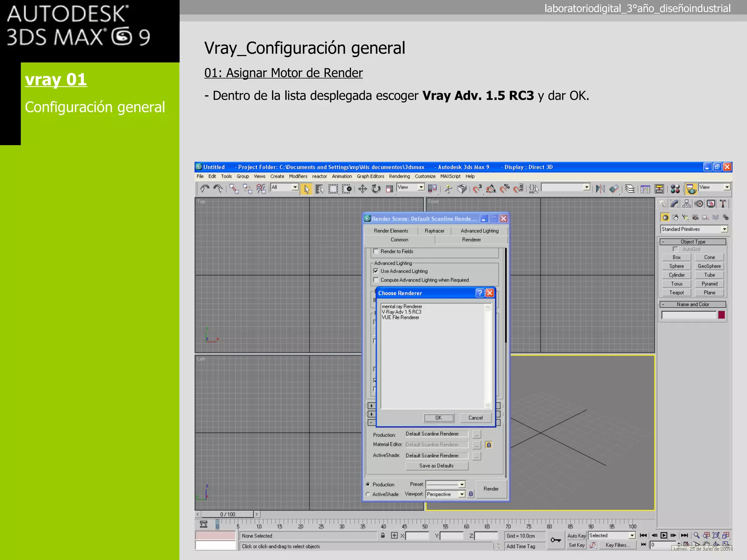The height and width of the screenshot is (560, 747).
Task: Click Save as Defaults button
Action: click(x=437, y=466)
